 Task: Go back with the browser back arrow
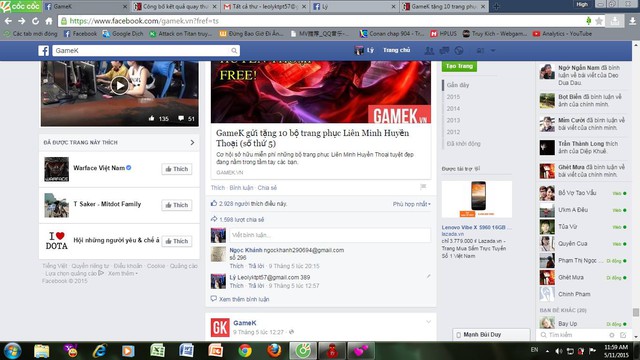pos(8,21)
